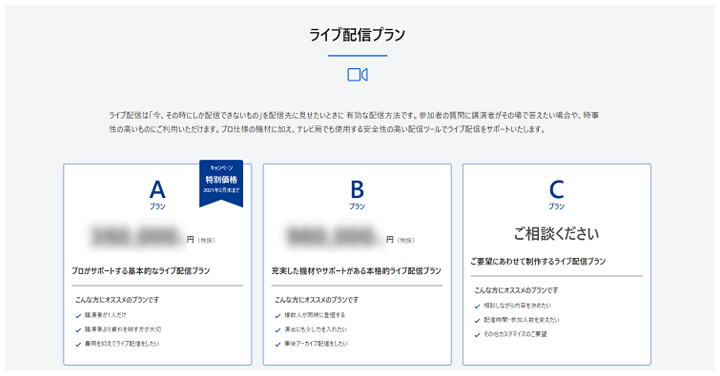The height and width of the screenshot is (376, 720).
Task: Click the 円 (税抜) label in plan B
Action: [x=400, y=240]
